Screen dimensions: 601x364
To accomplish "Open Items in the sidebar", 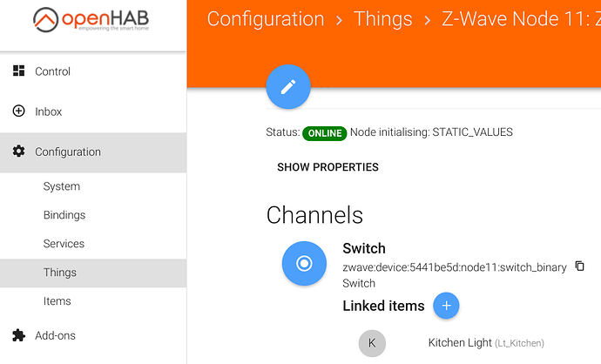I will pos(57,301).
